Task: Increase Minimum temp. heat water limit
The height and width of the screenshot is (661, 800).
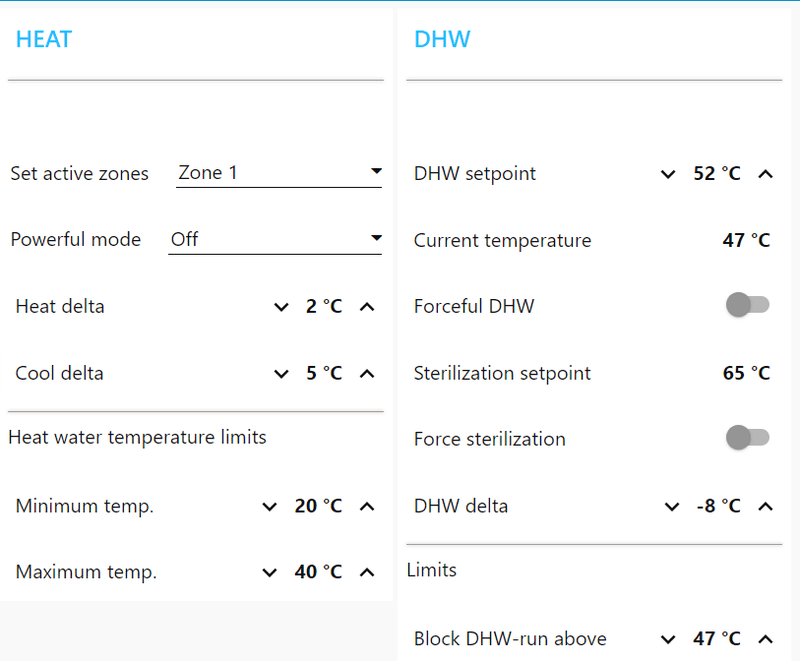Action: click(367, 507)
